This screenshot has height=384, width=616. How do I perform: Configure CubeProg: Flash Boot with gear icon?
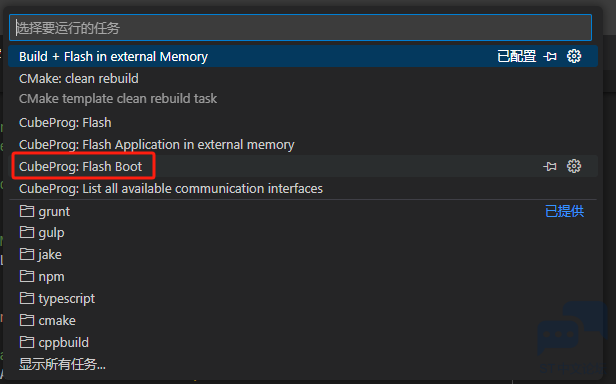point(574,166)
